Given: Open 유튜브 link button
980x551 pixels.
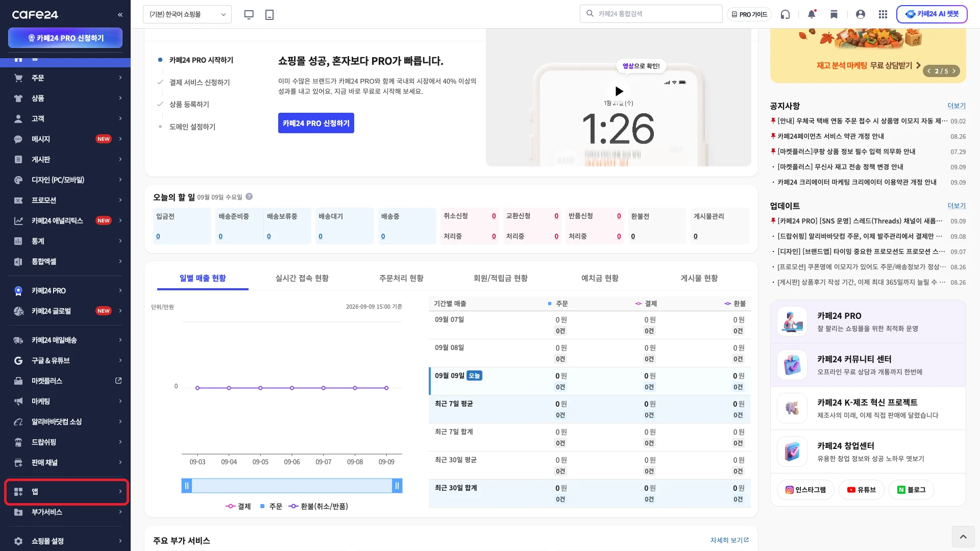Looking at the screenshot, I should (x=861, y=490).
